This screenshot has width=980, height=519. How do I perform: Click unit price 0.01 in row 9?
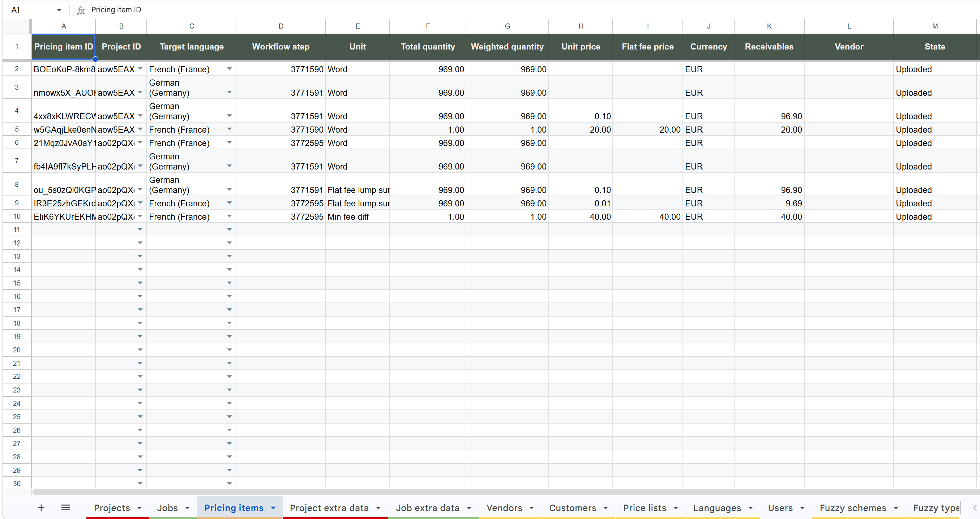581,203
